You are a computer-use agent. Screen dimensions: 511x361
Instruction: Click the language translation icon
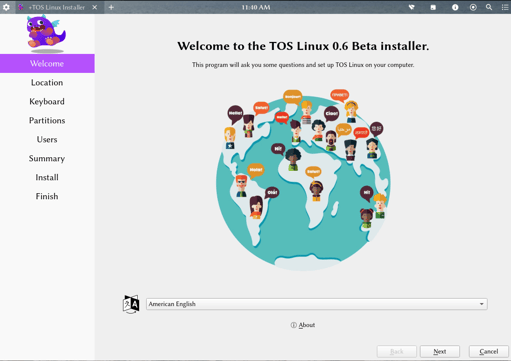(131, 304)
